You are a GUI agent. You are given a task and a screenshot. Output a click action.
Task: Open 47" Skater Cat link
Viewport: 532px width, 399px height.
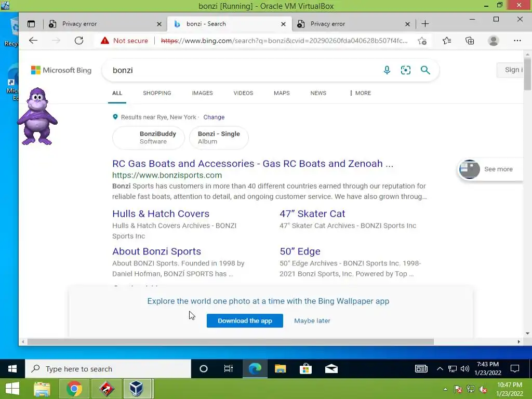pyautogui.click(x=312, y=214)
